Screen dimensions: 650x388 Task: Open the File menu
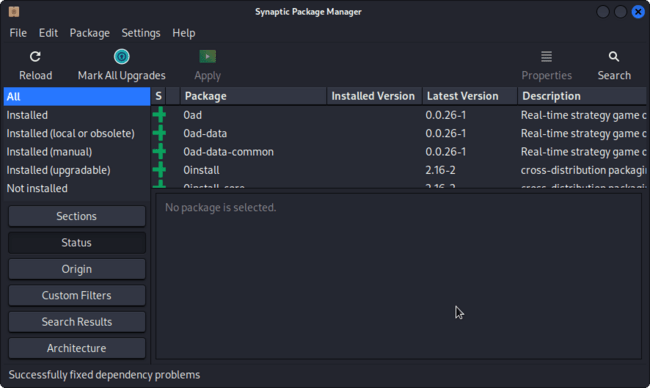pos(18,33)
